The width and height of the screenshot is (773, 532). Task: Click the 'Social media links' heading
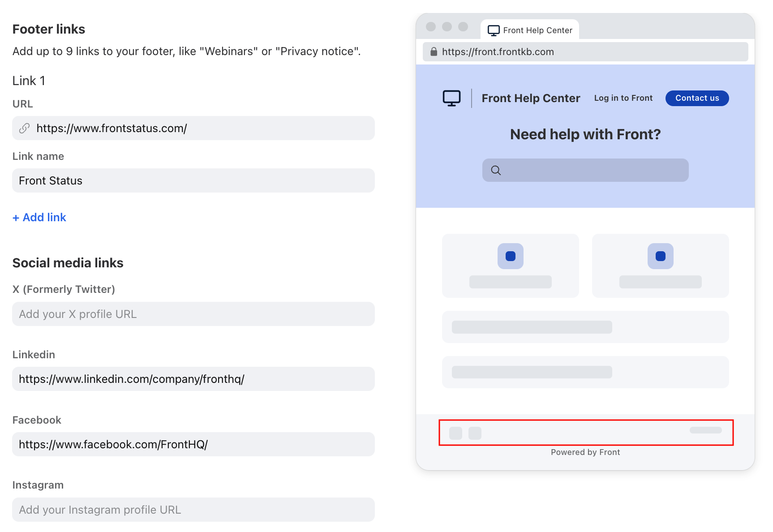click(68, 263)
